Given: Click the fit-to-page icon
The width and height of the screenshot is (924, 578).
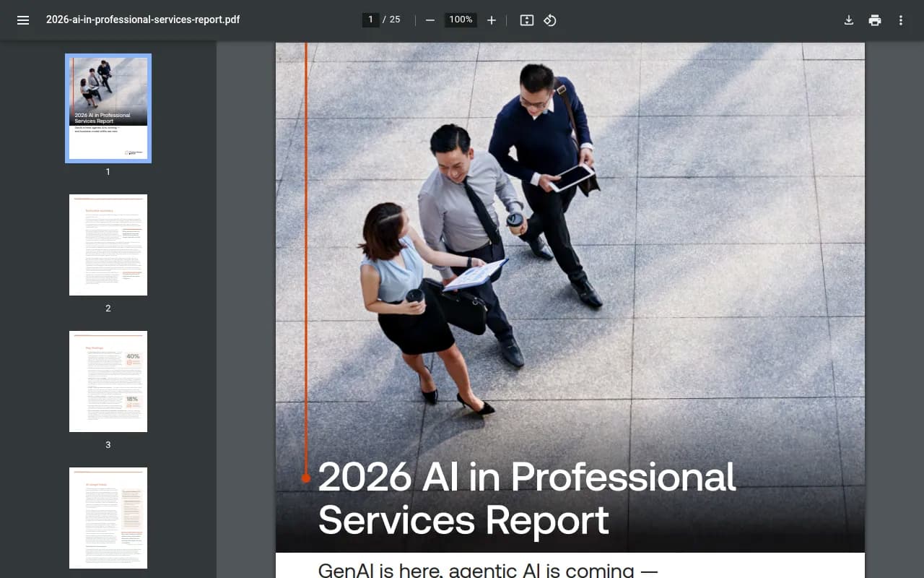Looking at the screenshot, I should [526, 20].
